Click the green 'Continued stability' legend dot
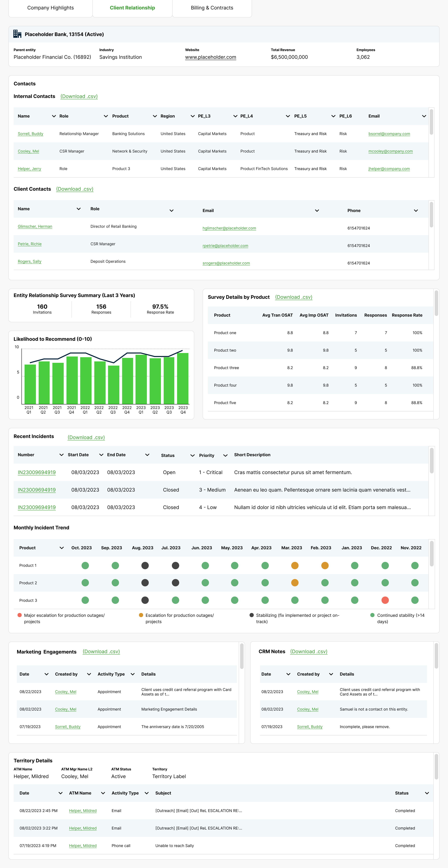Screen dimensions: 448x868 [x=372, y=615]
